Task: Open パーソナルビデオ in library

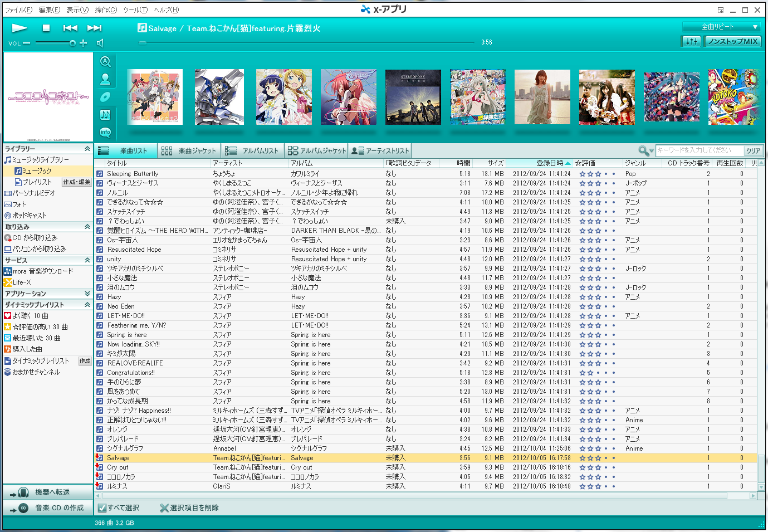Action: coord(30,193)
